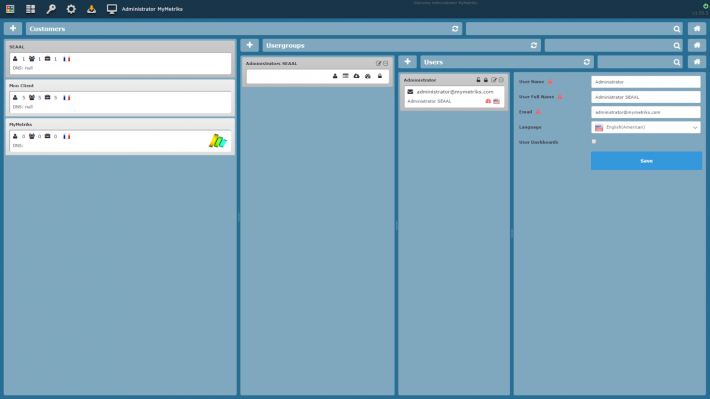Image resolution: width=710 pixels, height=399 pixels.
Task: Open the key icon in top toolbar
Action: pyautogui.click(x=51, y=9)
